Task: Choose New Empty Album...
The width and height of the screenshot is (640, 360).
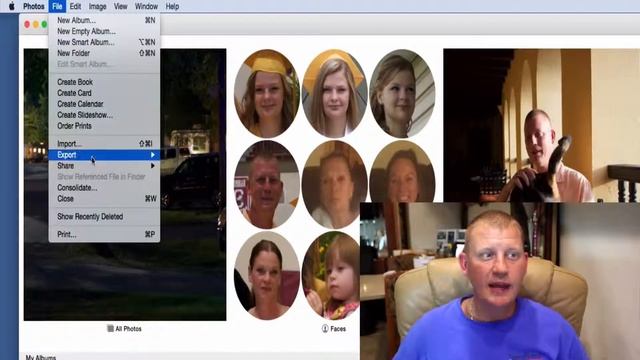Action: click(x=104, y=31)
